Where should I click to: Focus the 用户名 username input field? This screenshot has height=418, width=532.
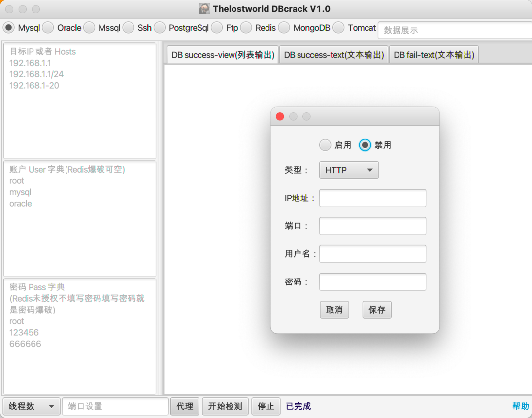372,254
